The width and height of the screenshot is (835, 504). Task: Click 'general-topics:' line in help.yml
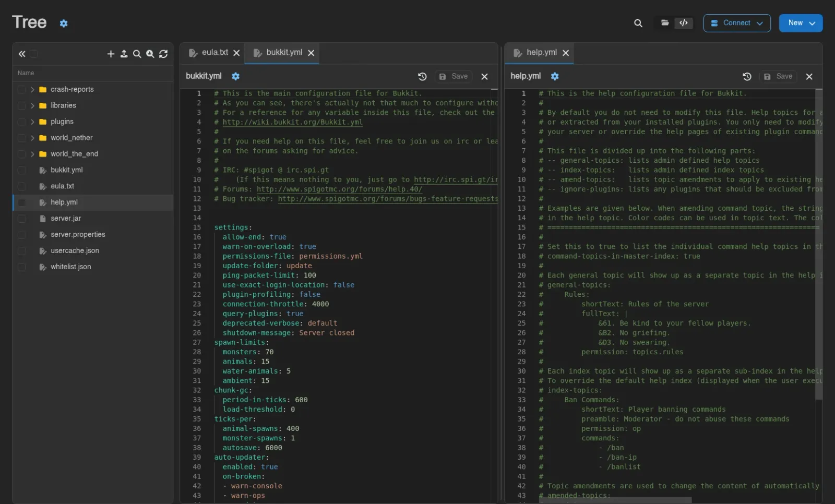tap(574, 285)
